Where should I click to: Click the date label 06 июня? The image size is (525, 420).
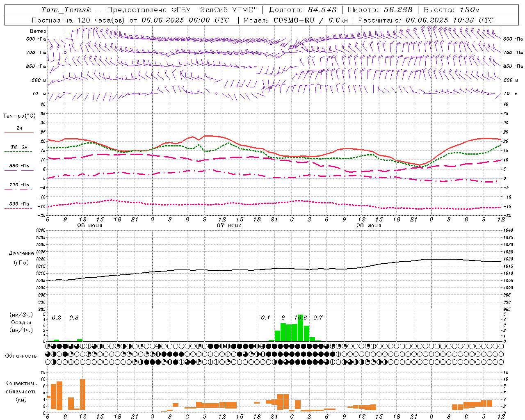click(90, 226)
